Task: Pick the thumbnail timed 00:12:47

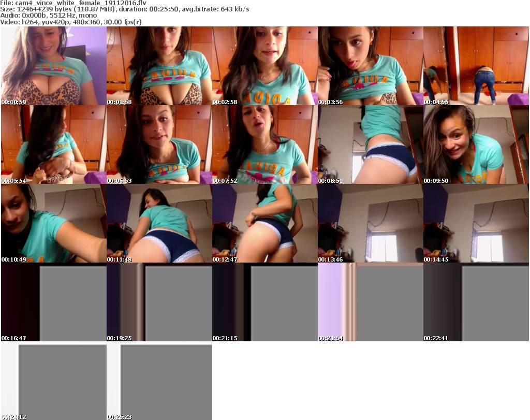Action: (265, 223)
